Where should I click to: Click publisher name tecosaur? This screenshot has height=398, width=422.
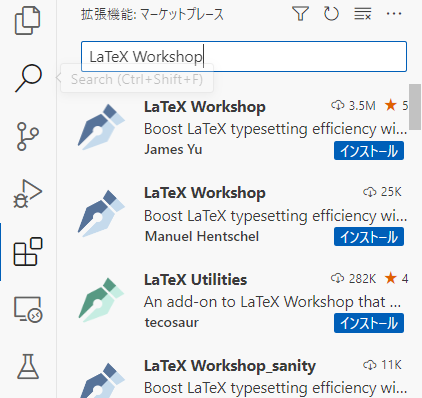(172, 322)
